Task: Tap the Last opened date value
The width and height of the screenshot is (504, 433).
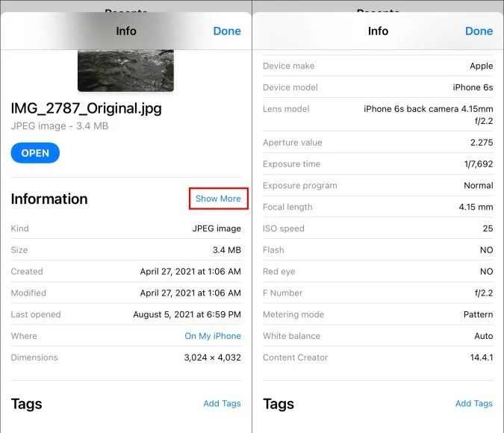Action: click(187, 314)
